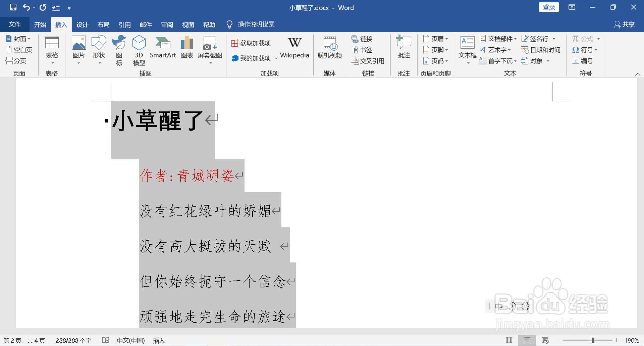
Task: Enable 页面视图 mode
Action: [526, 340]
